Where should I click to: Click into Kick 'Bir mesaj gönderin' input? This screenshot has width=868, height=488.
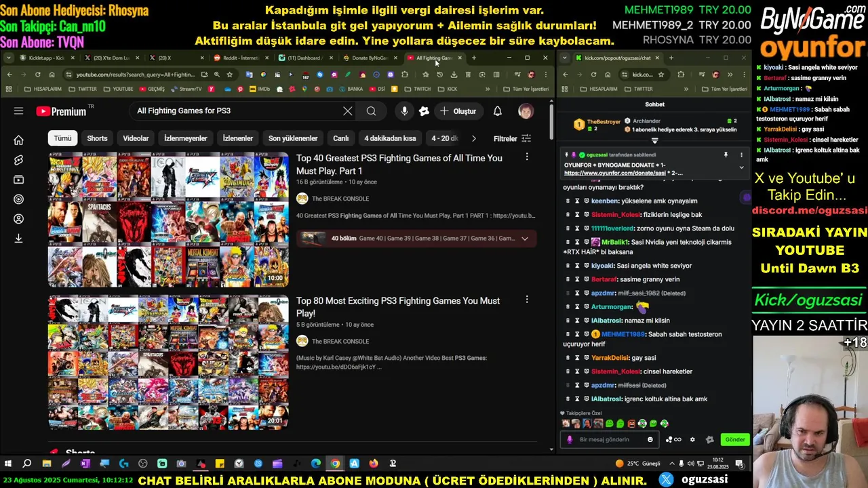[x=610, y=439]
